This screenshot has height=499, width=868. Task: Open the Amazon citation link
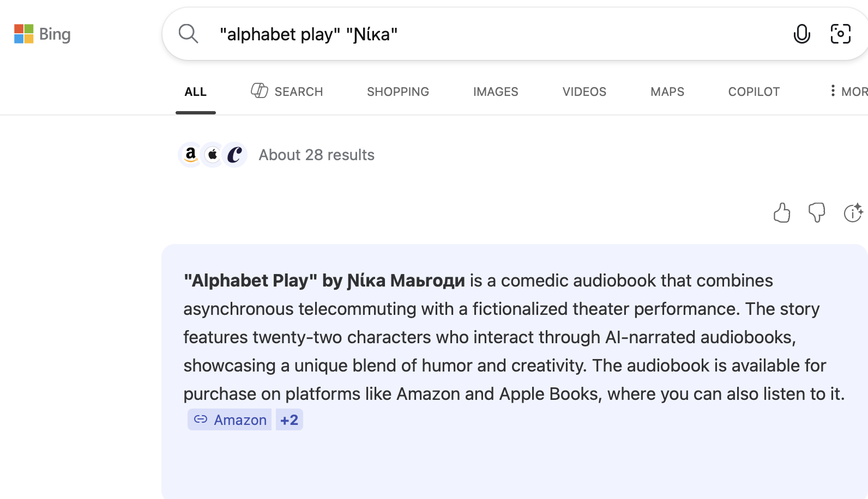point(230,420)
